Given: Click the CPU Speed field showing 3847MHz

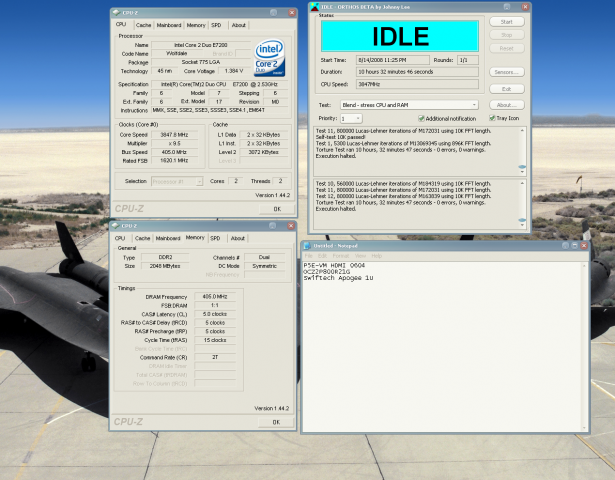Looking at the screenshot, I should [x=417, y=84].
